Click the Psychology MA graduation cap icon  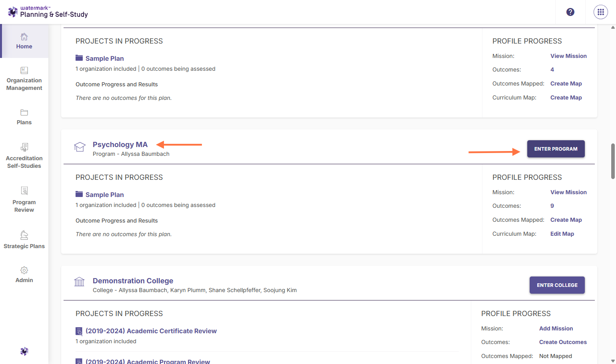coord(80,147)
